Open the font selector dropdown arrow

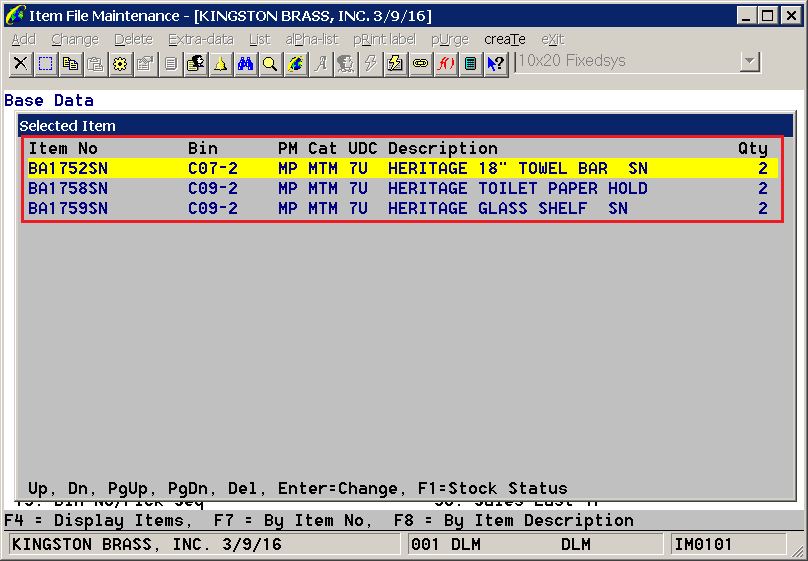pos(750,62)
